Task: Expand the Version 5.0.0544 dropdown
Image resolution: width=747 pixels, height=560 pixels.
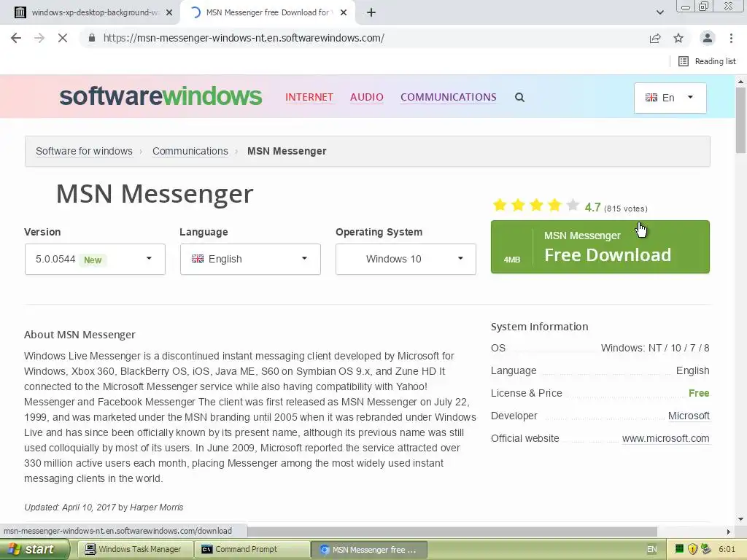Action: pos(95,259)
